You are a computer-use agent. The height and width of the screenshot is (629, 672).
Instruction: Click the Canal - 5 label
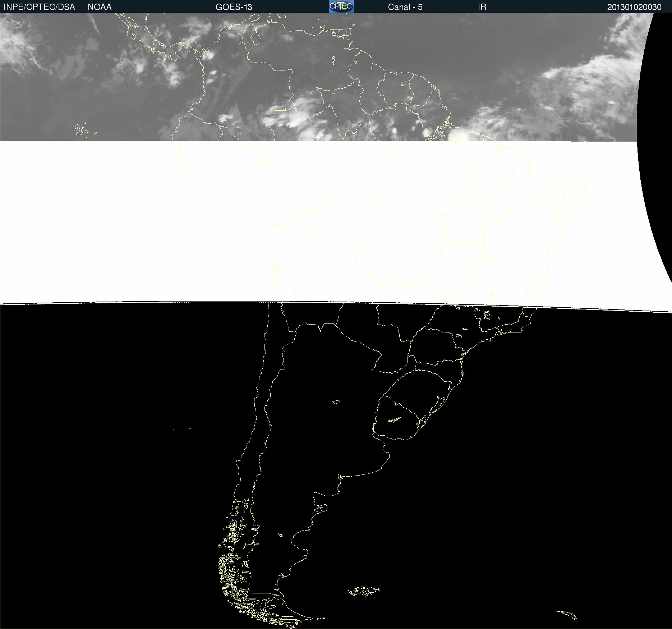coord(405,7)
